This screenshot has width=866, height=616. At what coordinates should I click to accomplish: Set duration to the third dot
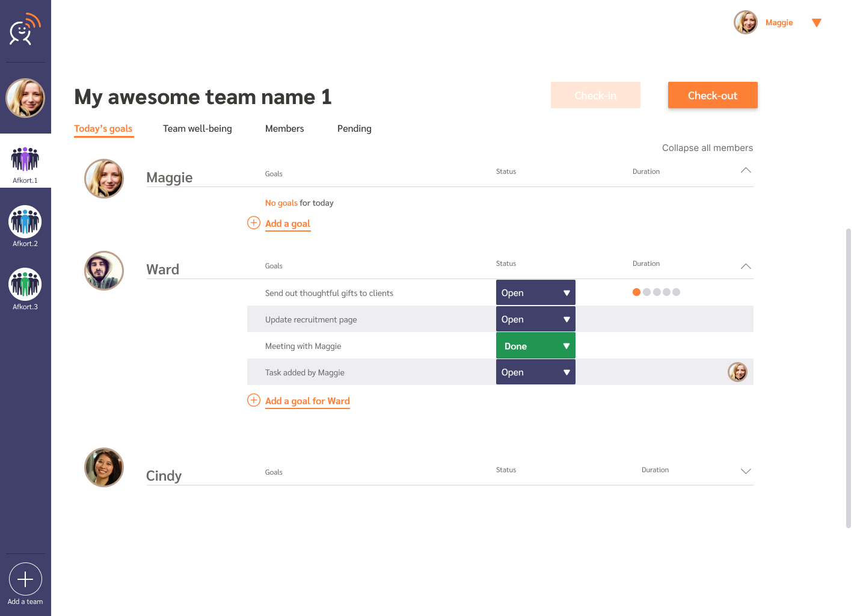(657, 292)
